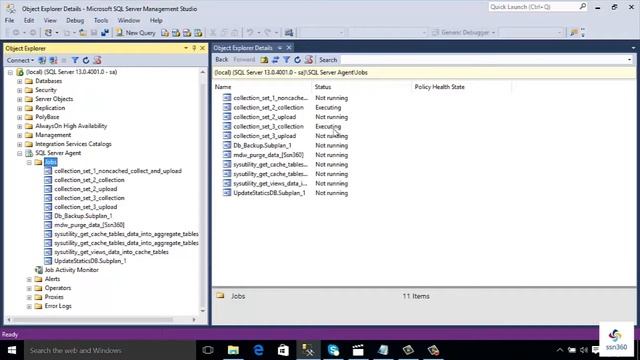Expand the Alerts folder node
Image resolution: width=640 pixels, height=360 pixels.
click(29, 279)
